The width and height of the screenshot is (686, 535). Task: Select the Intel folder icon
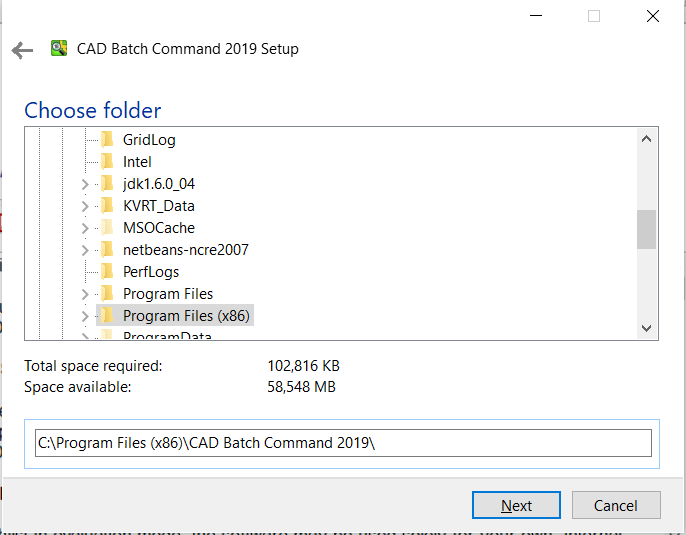click(107, 161)
